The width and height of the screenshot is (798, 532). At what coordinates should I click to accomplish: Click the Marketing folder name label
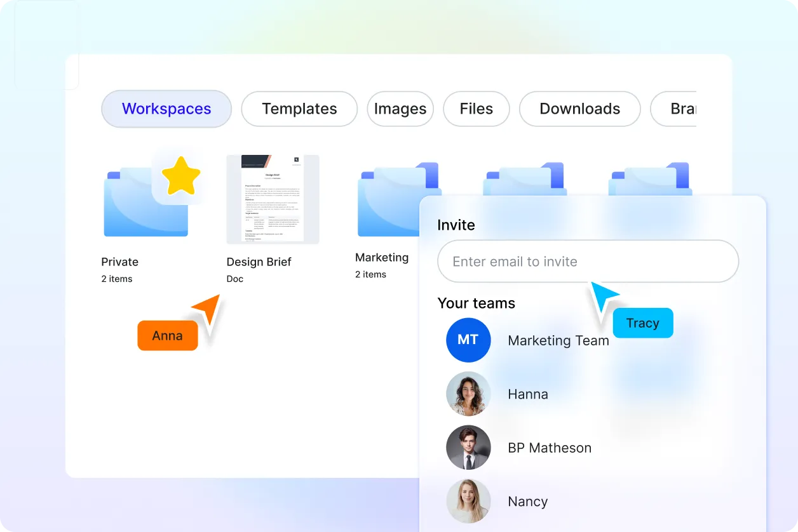point(382,257)
